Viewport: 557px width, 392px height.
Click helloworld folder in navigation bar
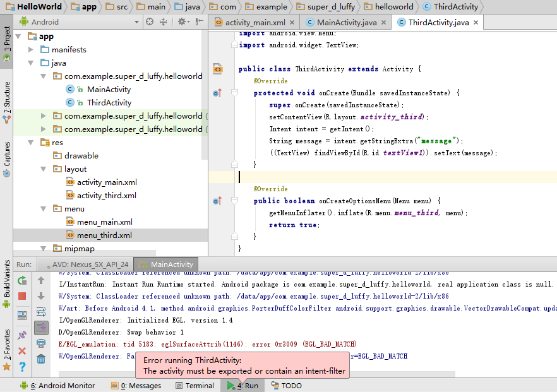point(389,7)
